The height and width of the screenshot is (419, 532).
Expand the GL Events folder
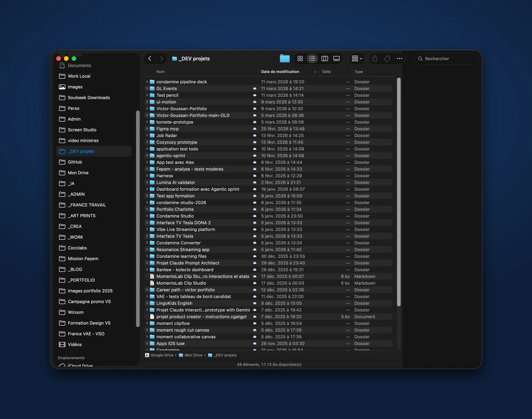[x=147, y=88]
